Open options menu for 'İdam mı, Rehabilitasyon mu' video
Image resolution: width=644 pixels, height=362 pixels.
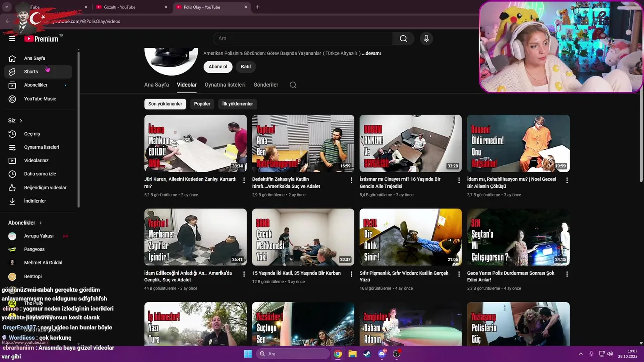pos(567,180)
